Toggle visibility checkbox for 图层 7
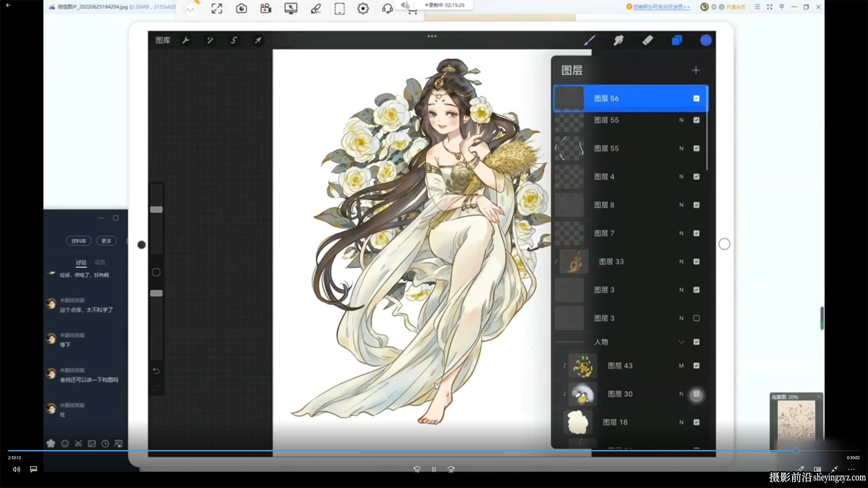 [x=696, y=233]
